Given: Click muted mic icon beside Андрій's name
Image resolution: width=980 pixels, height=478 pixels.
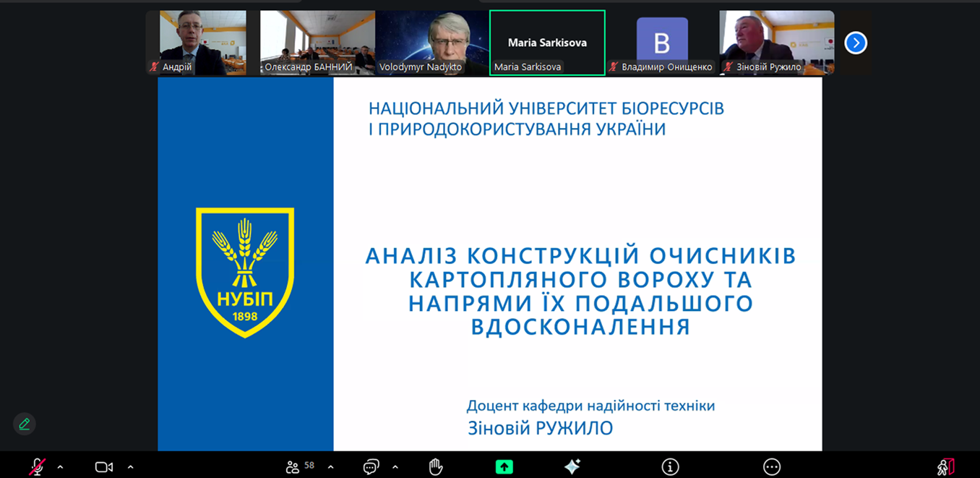Looking at the screenshot, I should pos(154,67).
